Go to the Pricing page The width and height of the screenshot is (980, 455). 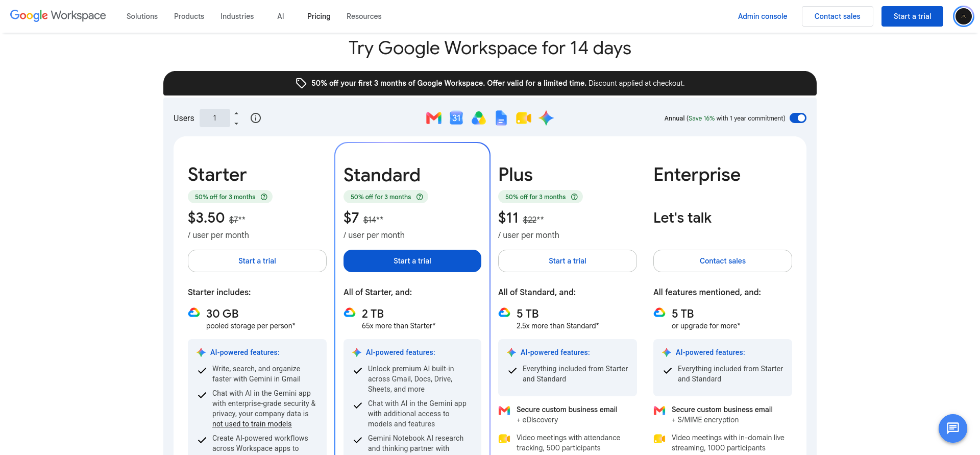coord(318,16)
